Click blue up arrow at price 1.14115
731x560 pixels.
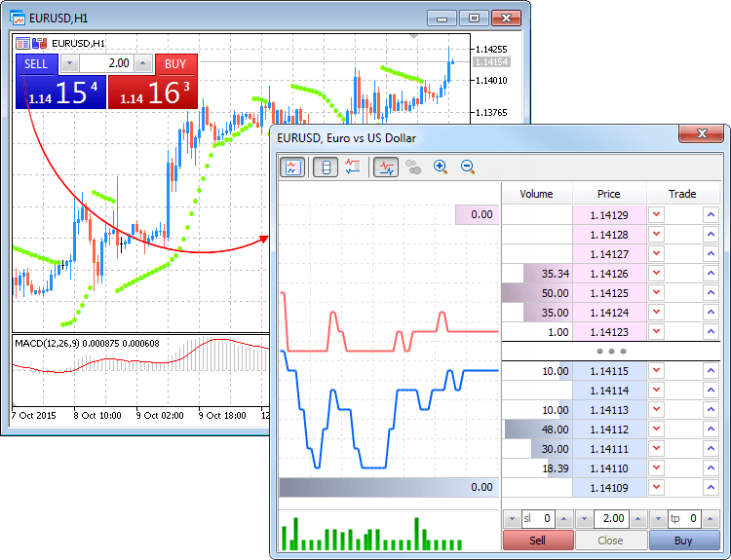click(711, 371)
